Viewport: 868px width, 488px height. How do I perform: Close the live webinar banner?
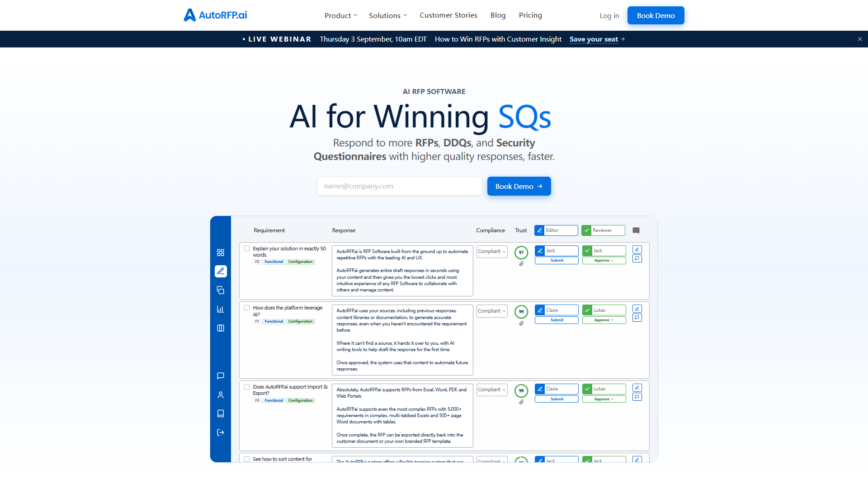pos(860,39)
